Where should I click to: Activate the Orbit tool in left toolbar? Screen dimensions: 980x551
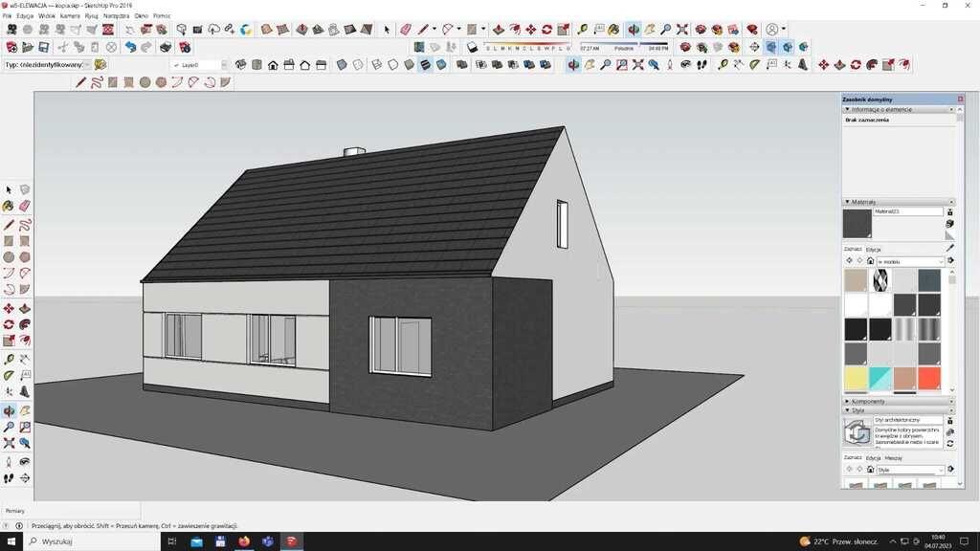click(x=9, y=411)
